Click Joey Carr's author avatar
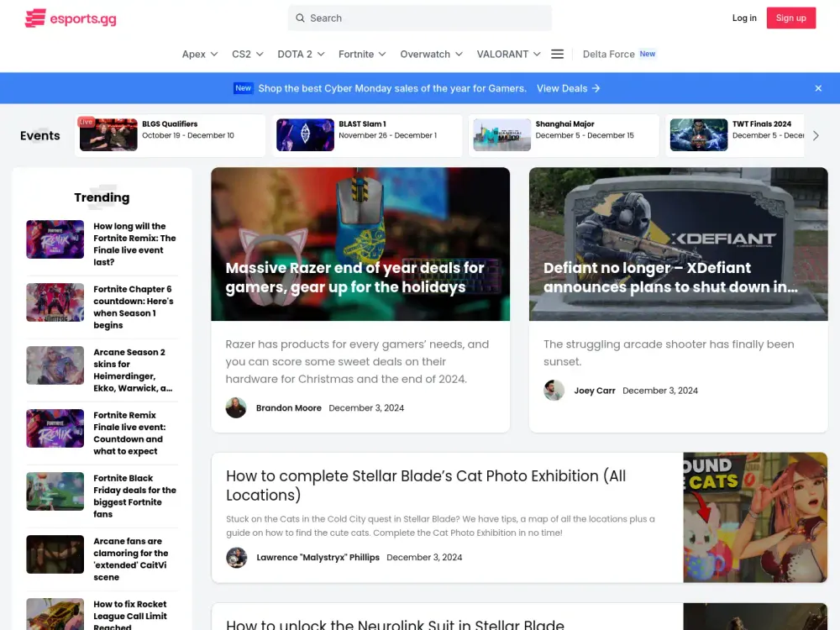Image resolution: width=840 pixels, height=630 pixels. 554,391
